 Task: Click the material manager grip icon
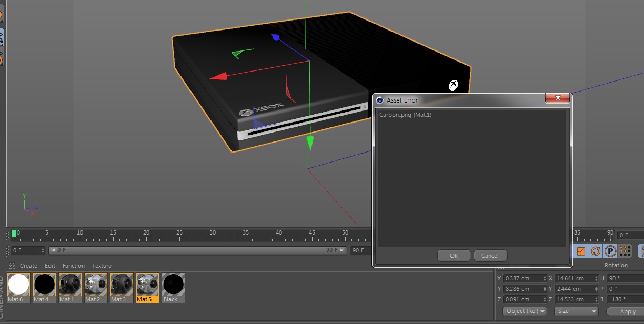point(13,266)
